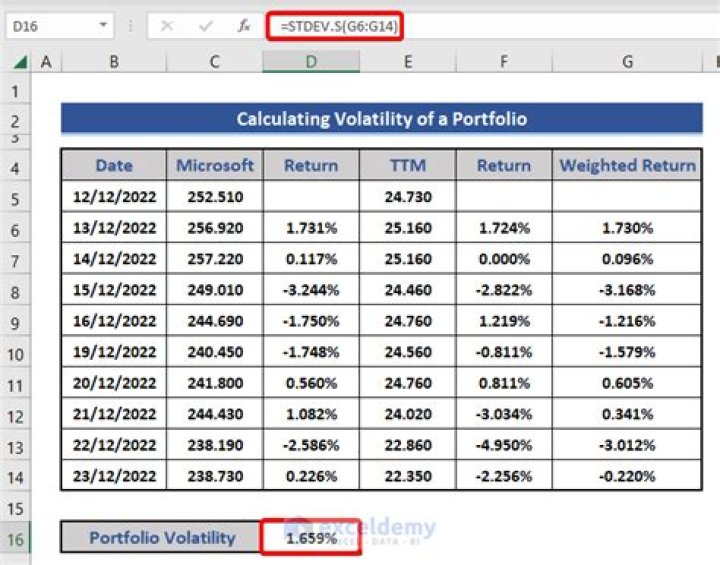Click the Select All corner triangle
Viewport: 720px width, 565px height.
pyautogui.click(x=20, y=62)
